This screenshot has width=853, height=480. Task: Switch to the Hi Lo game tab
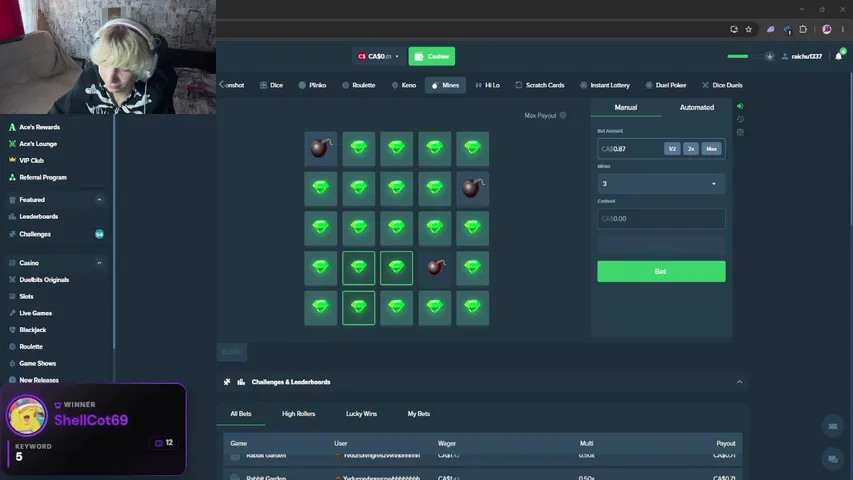point(487,85)
